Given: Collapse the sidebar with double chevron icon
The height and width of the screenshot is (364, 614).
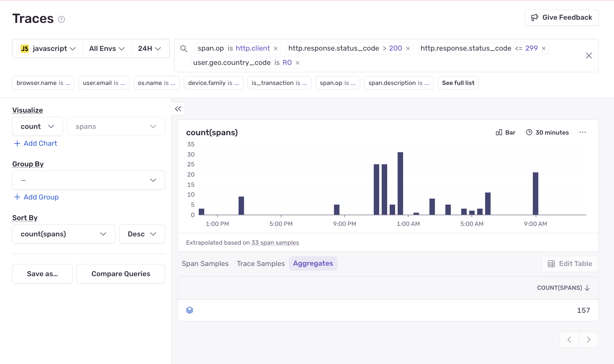Looking at the screenshot, I should coord(178,109).
